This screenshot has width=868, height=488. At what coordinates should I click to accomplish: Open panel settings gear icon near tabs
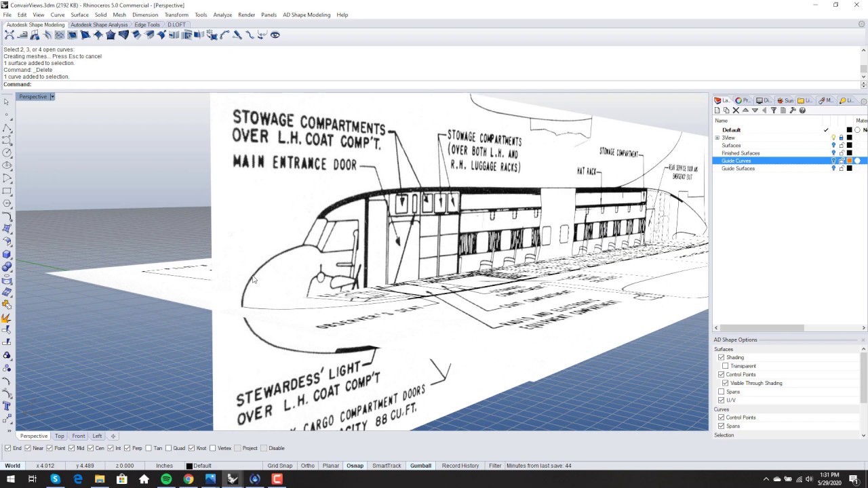click(x=863, y=101)
